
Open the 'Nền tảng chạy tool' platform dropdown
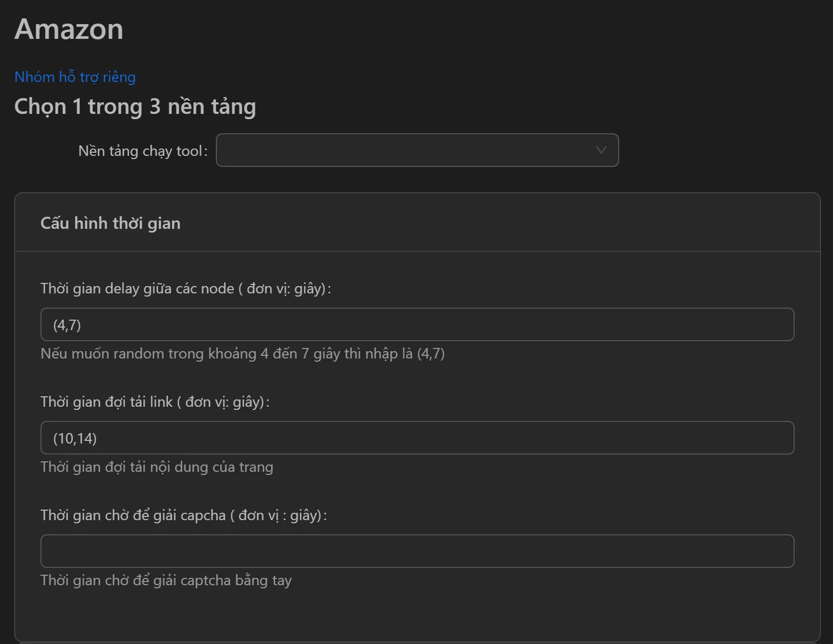click(418, 151)
